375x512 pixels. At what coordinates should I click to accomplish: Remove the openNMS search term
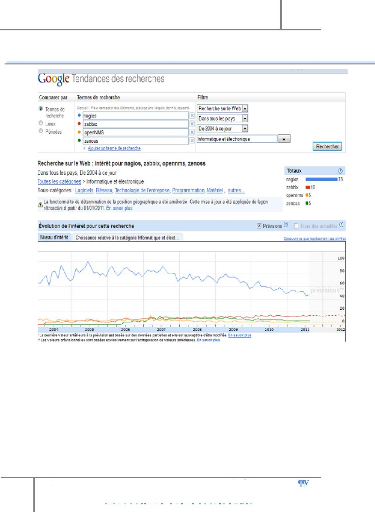pyautogui.click(x=192, y=132)
